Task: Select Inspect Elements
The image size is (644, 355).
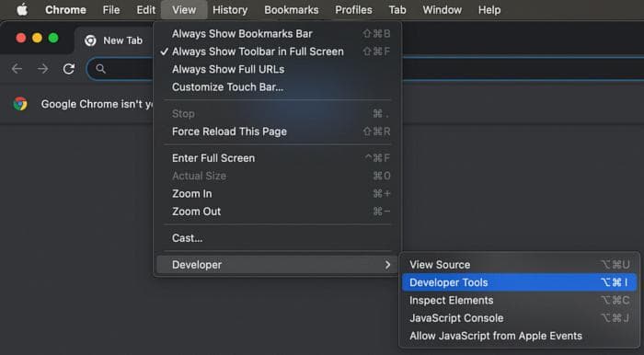Action: (x=520, y=301)
